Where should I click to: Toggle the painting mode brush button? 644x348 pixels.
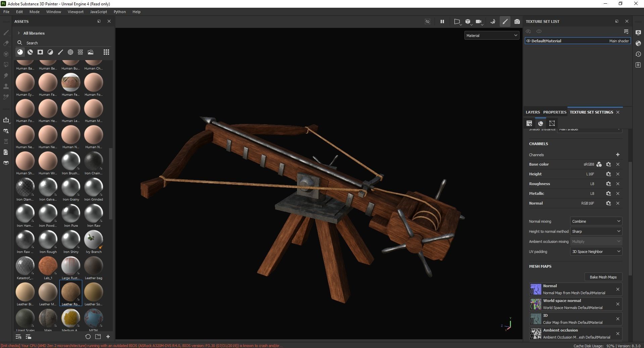505,21
